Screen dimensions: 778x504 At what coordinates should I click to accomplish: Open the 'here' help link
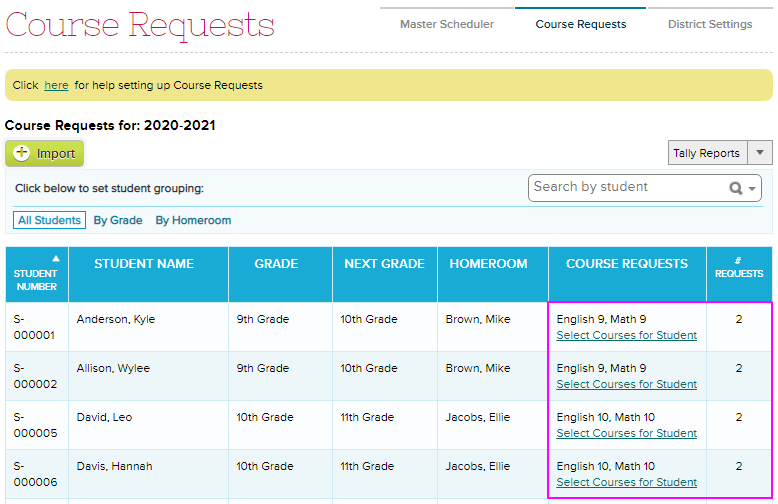click(56, 85)
